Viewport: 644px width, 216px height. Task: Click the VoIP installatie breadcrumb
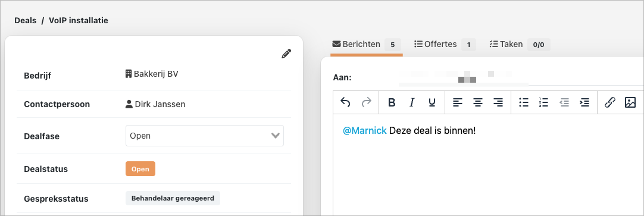79,20
